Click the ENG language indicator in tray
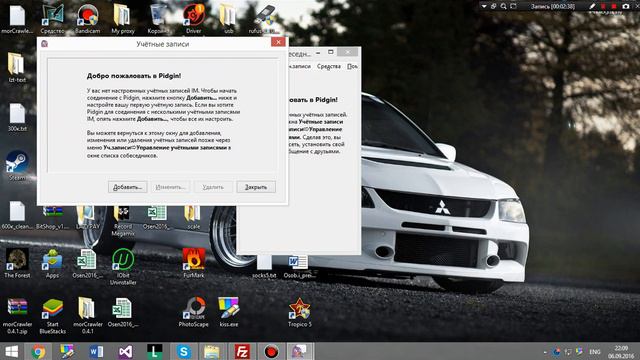The image size is (640, 360). [595, 351]
